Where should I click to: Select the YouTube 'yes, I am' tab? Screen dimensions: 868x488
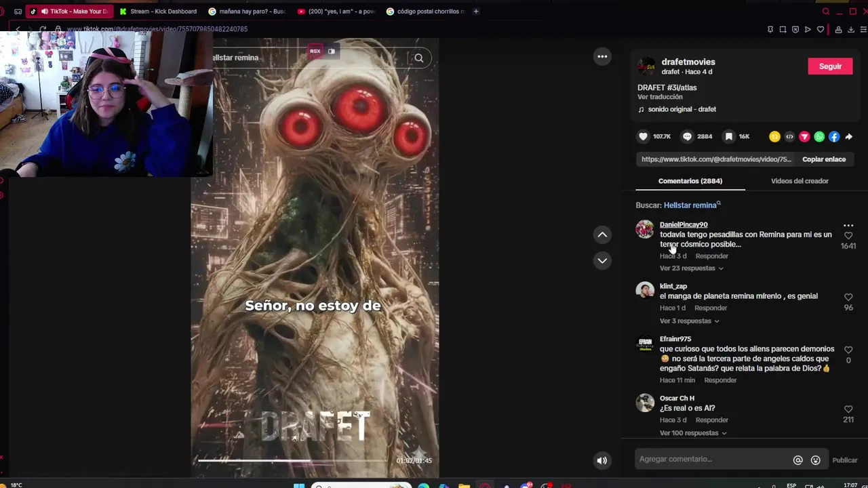click(336, 12)
